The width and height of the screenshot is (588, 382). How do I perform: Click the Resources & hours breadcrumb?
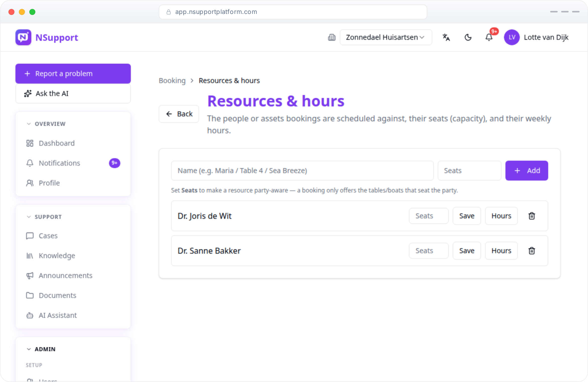[x=229, y=81]
